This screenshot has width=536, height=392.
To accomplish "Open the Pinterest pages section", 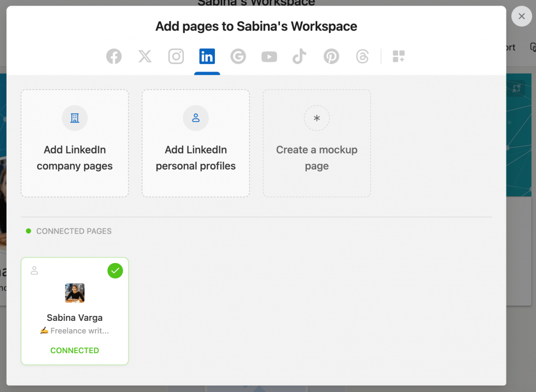I will click(331, 56).
